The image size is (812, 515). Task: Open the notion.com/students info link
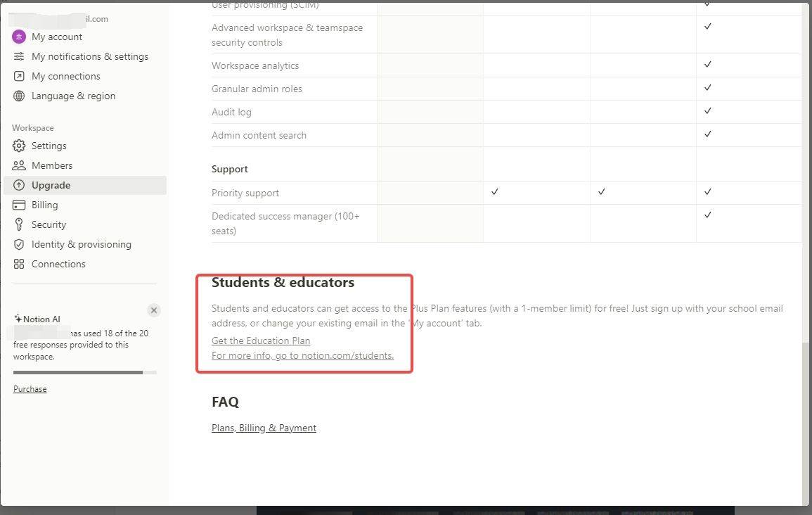click(302, 355)
